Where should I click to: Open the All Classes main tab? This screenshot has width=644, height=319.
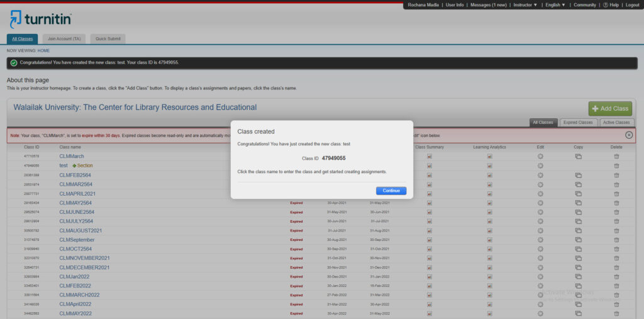pyautogui.click(x=22, y=39)
